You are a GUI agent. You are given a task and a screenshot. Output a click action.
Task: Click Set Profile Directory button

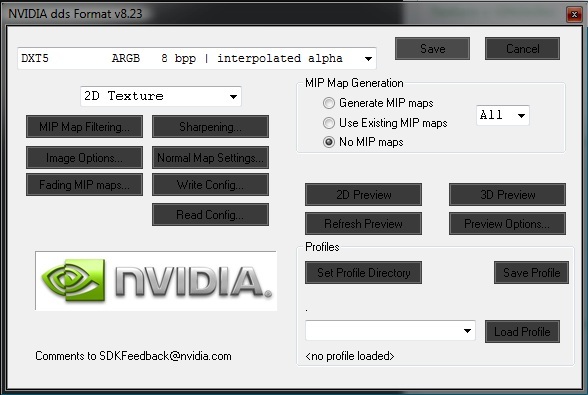point(363,272)
